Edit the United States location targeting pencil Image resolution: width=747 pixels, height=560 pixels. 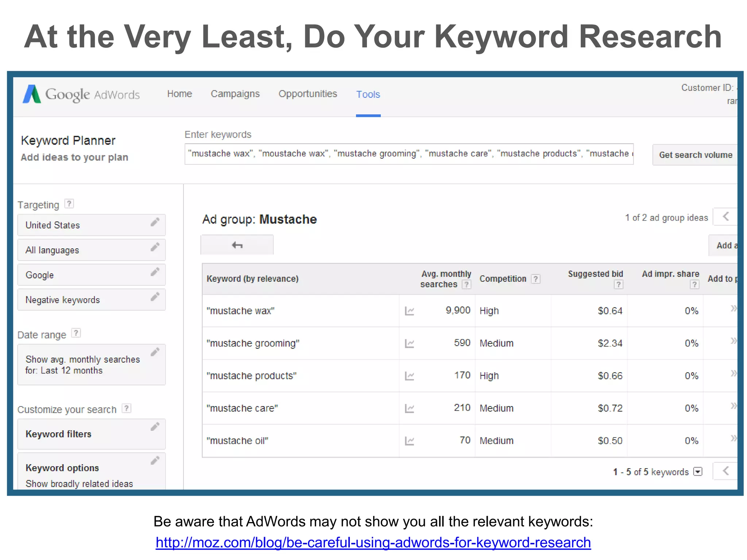tap(155, 222)
